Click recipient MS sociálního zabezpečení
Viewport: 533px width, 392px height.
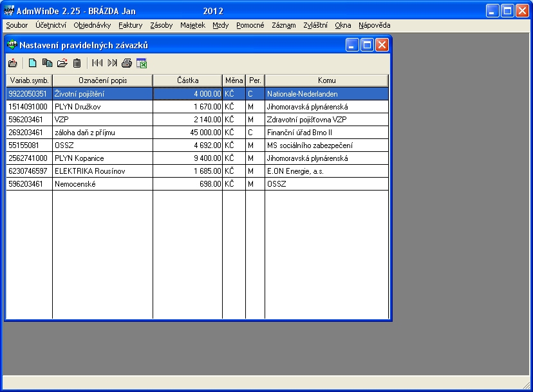(x=326, y=145)
